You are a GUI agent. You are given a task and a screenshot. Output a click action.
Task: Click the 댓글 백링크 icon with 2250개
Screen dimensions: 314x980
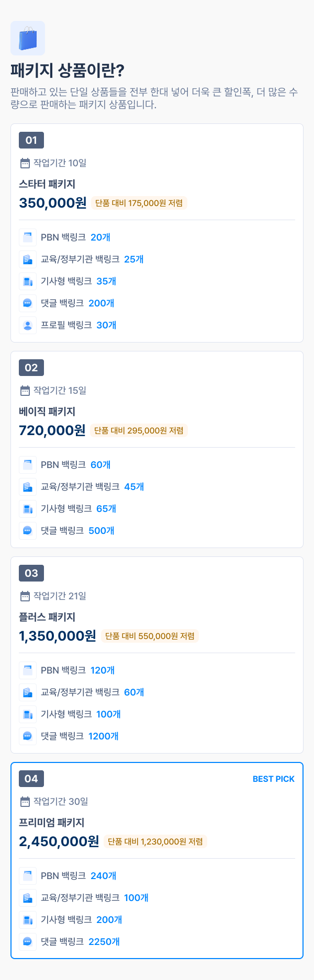tap(28, 942)
